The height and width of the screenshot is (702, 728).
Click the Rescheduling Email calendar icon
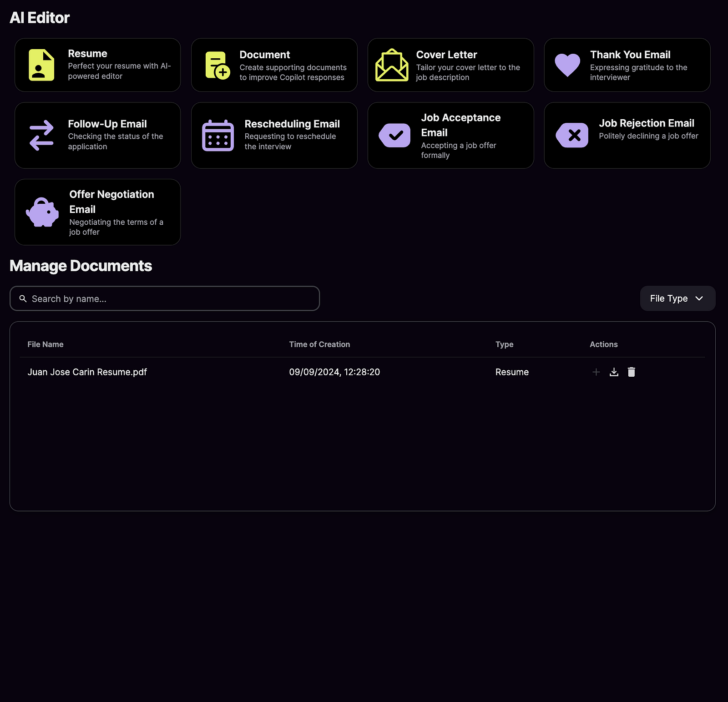218,135
